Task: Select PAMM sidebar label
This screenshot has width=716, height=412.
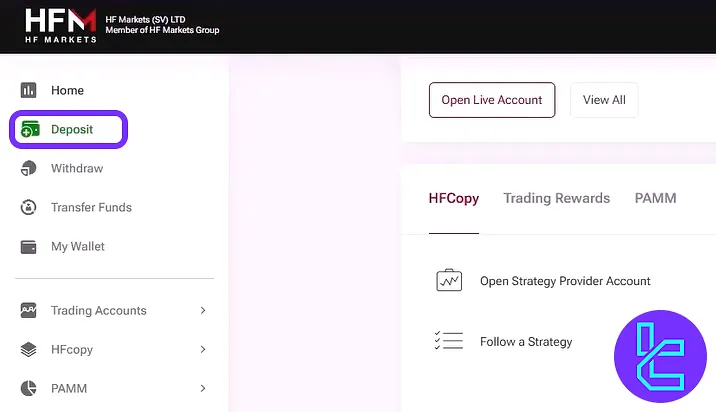Action: (x=69, y=389)
